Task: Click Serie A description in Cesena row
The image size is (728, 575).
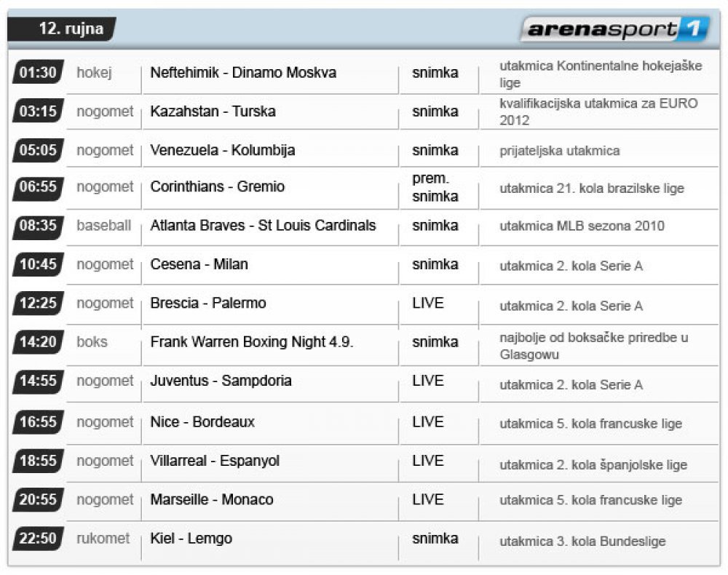Action: 571,266
